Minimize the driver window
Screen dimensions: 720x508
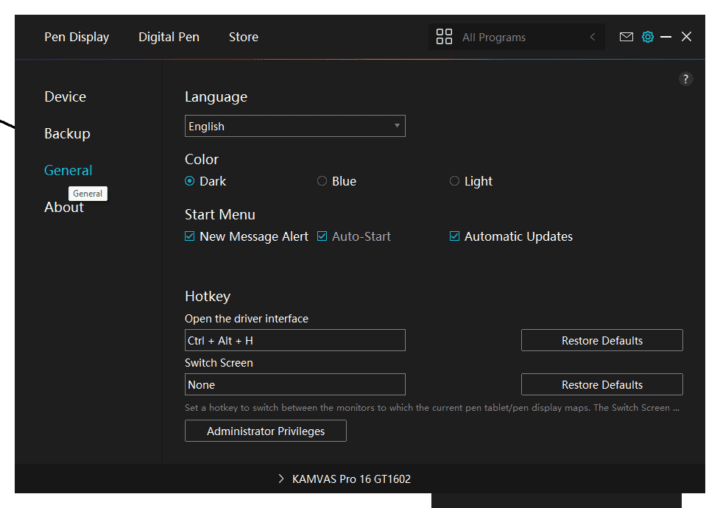666,37
